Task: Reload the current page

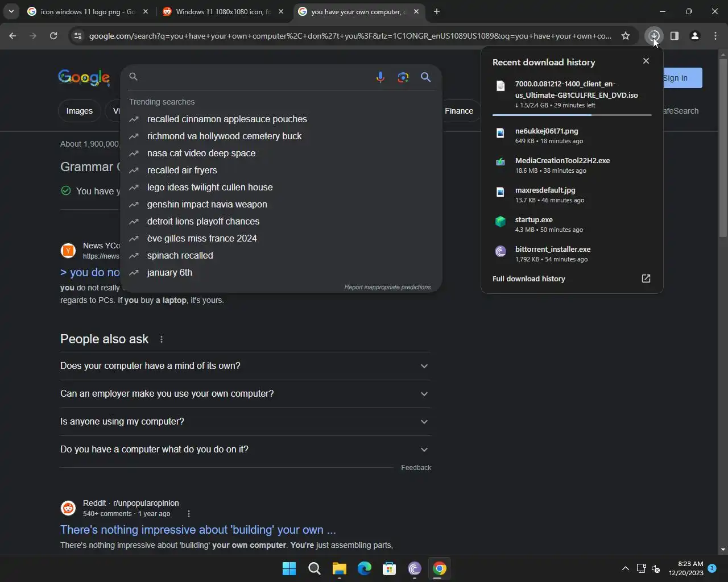Action: click(x=53, y=36)
